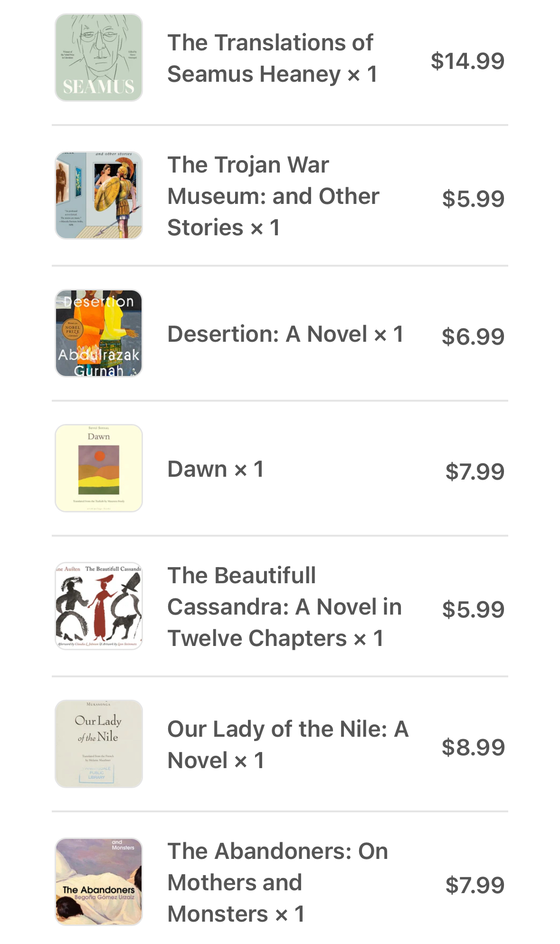Open The Translations of Seamus Heaney title
The width and height of the screenshot is (560, 944).
point(272,58)
